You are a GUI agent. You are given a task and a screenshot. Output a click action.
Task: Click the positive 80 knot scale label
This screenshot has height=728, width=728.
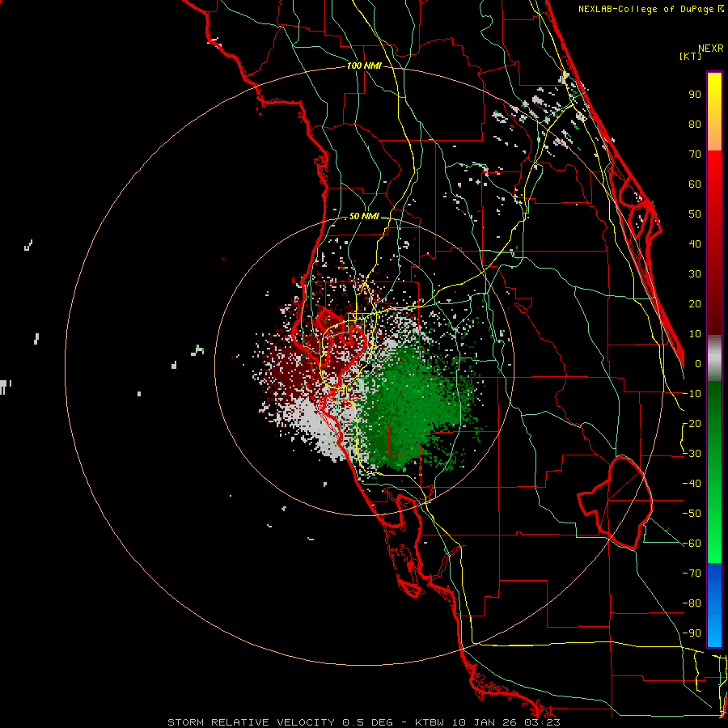(695, 125)
